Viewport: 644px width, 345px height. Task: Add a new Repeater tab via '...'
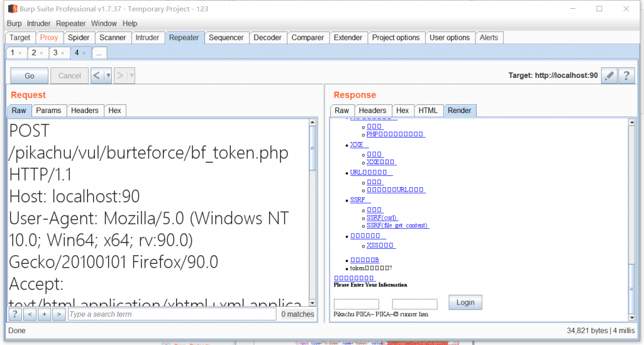pyautogui.click(x=99, y=53)
